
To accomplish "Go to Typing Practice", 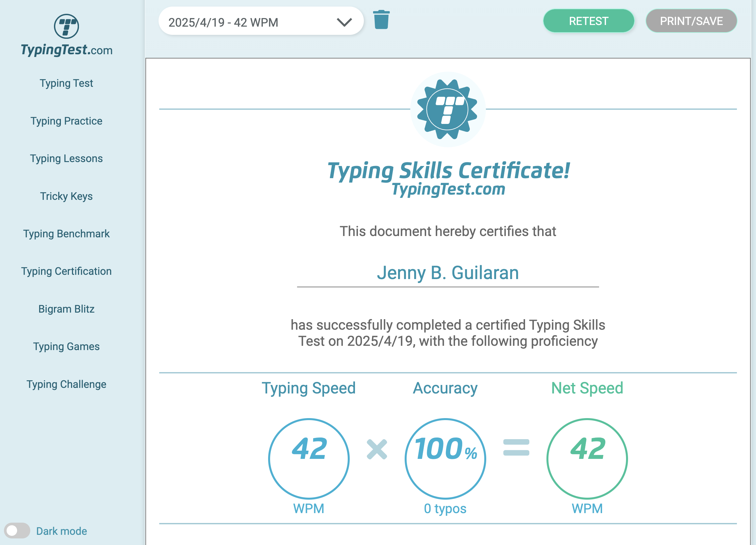I will [66, 121].
